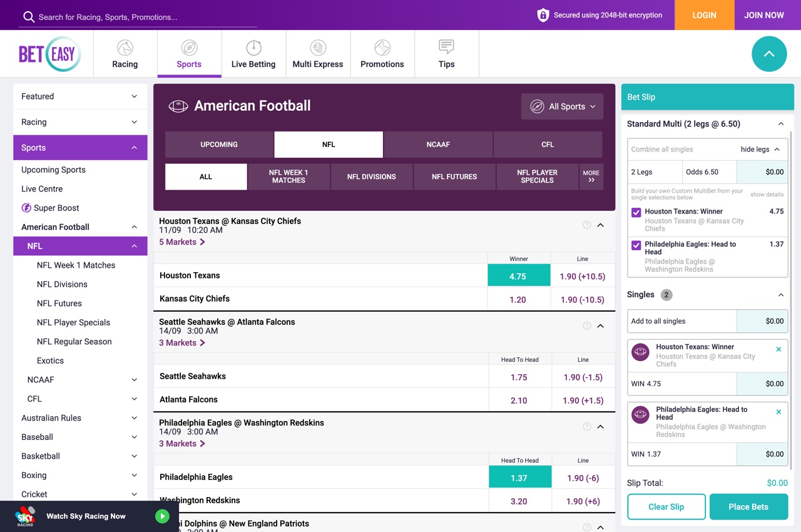
Task: Open NFL WEEK 1 MATCHES tab
Action: click(x=288, y=176)
